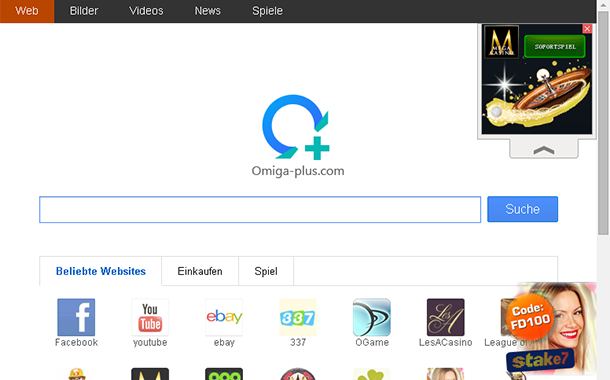Click the Facebook text label

pyautogui.click(x=76, y=343)
